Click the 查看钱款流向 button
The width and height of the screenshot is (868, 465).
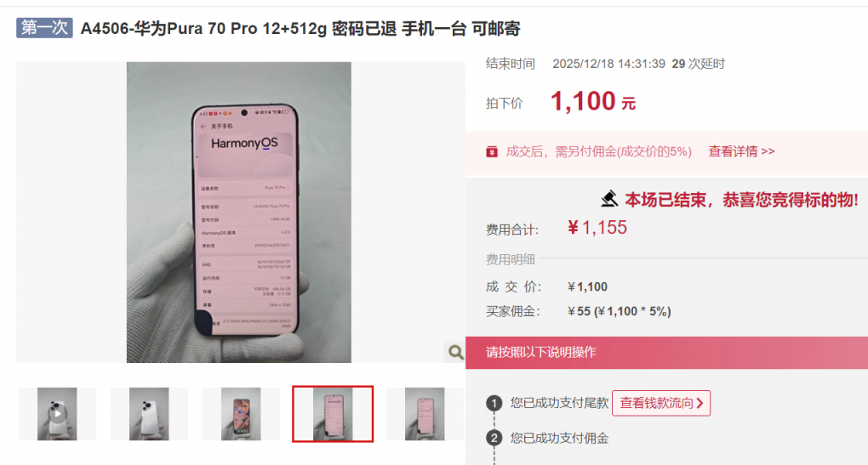tap(661, 403)
